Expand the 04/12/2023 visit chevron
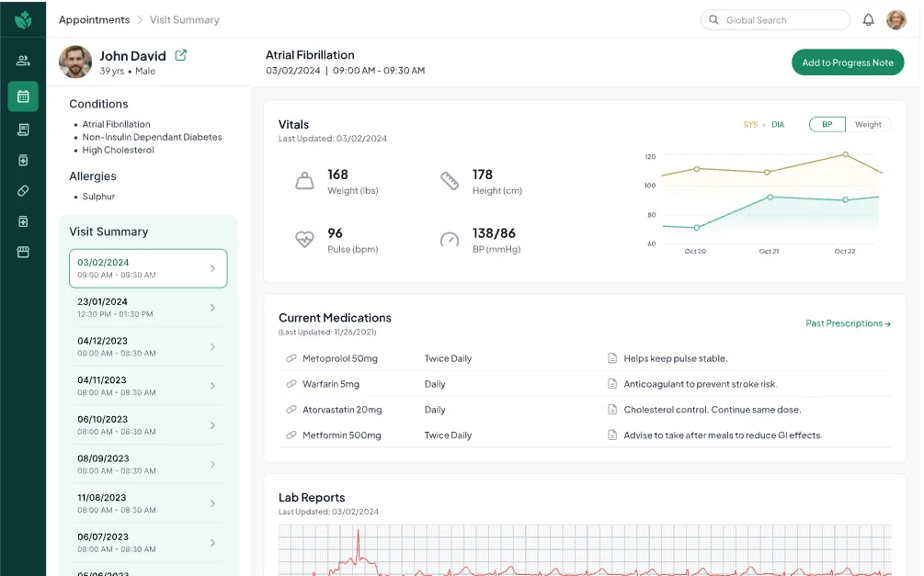924x576 pixels. coord(212,347)
